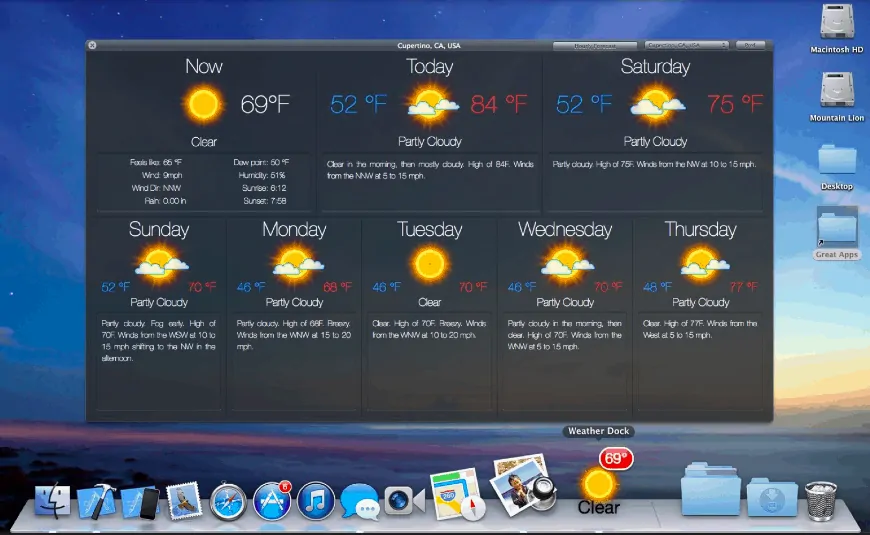Click the rightmost button in title bar
Viewport: 870px width, 535px height.
tap(749, 45)
